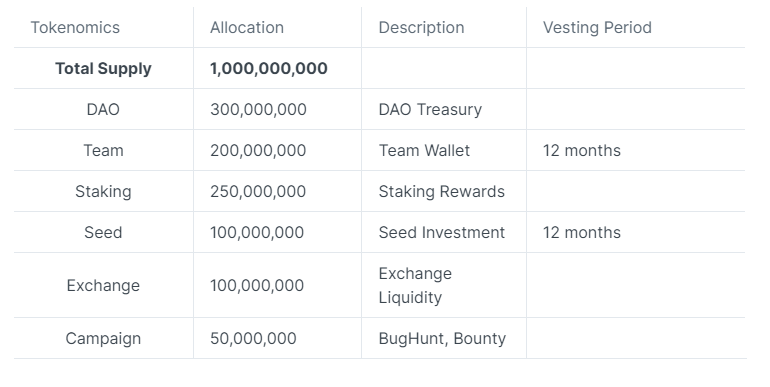770x387 pixels.
Task: Select the Campaign row label
Action: point(103,338)
